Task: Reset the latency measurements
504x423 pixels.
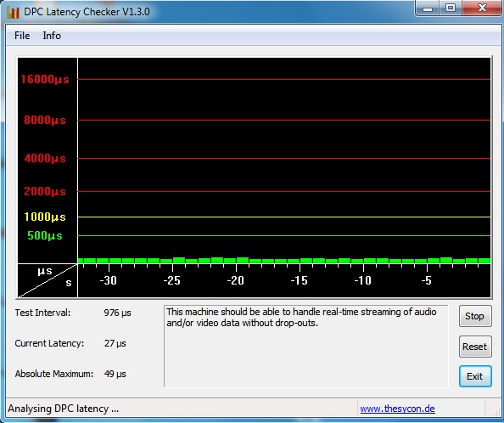Action: coord(475,347)
